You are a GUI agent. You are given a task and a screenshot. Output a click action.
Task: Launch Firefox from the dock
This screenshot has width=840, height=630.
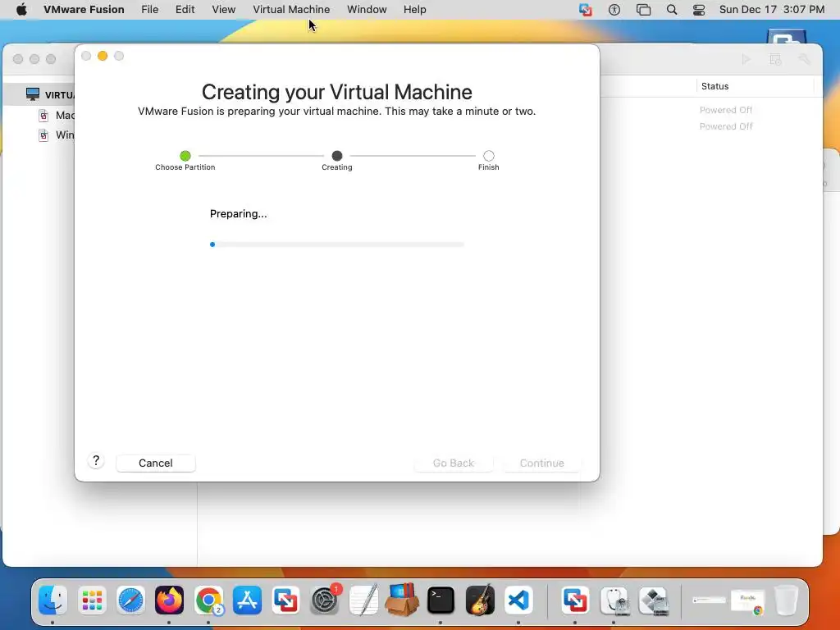(169, 600)
